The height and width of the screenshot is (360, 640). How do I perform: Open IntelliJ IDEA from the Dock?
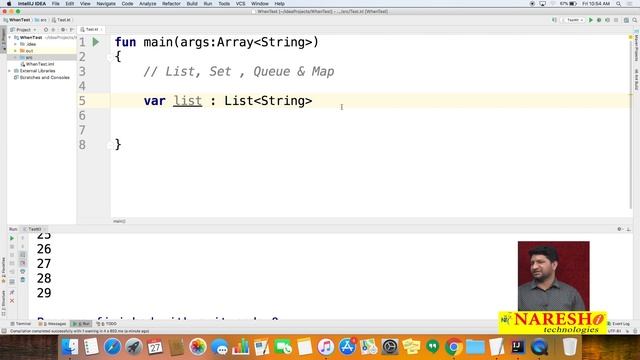[x=518, y=347]
